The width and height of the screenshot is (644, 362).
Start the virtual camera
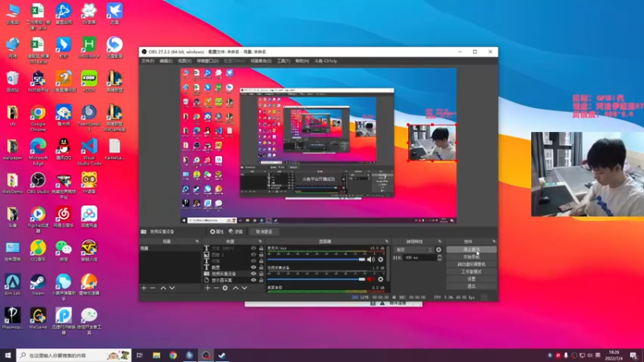pyautogui.click(x=471, y=265)
